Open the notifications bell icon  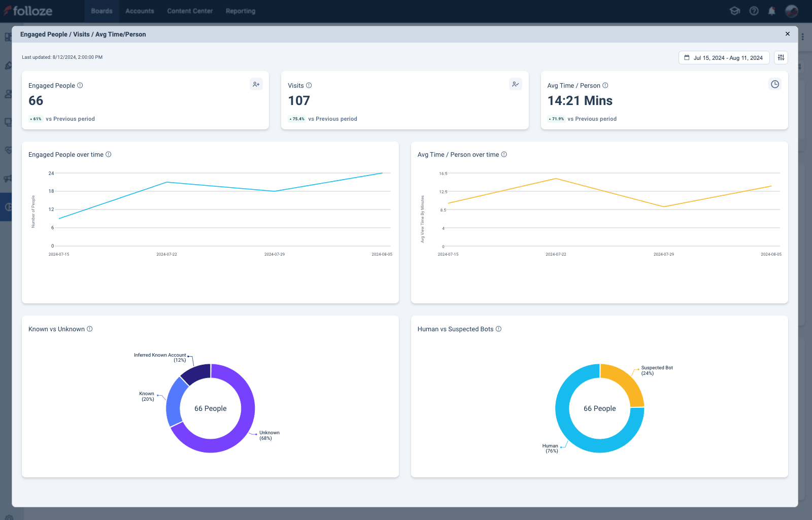click(x=772, y=11)
